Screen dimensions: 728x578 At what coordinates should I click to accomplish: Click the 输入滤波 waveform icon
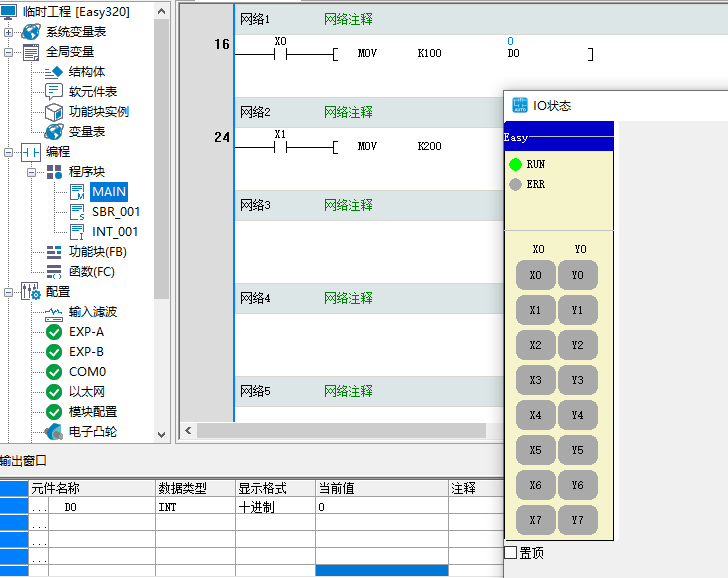tap(54, 314)
